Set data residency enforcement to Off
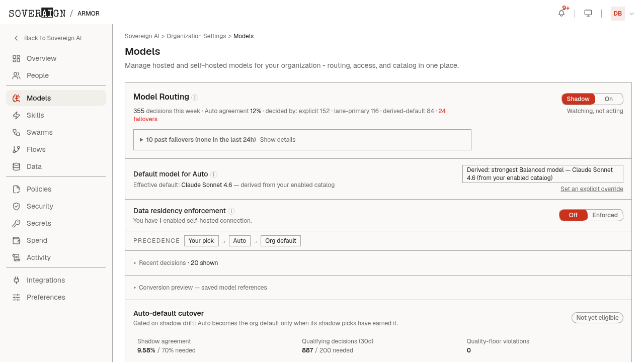The height and width of the screenshot is (362, 644). pyautogui.click(x=573, y=215)
